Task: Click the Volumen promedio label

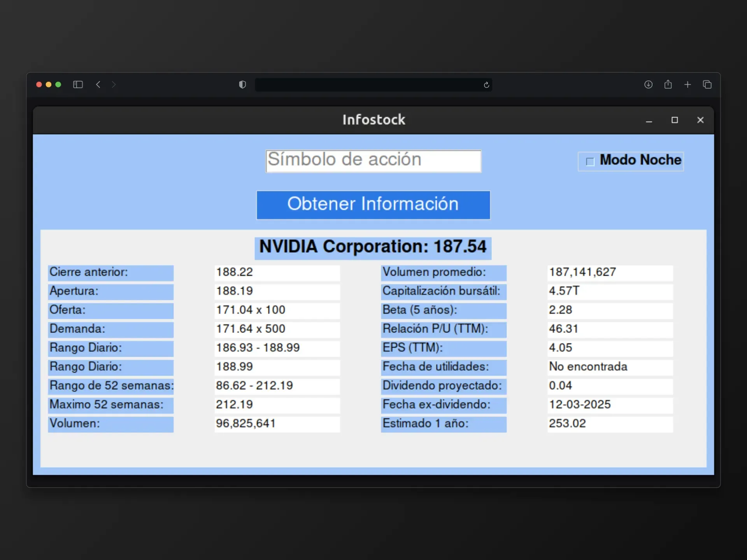Action: coord(444,273)
